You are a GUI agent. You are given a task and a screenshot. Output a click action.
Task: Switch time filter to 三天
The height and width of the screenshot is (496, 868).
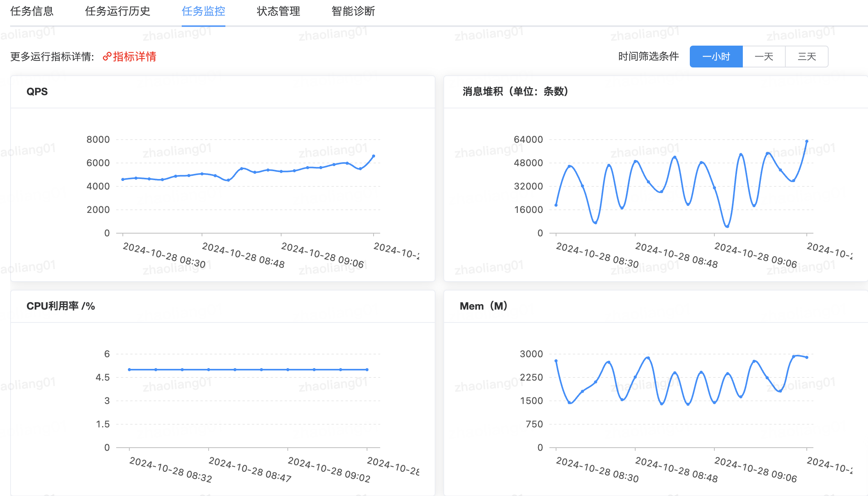(x=806, y=57)
